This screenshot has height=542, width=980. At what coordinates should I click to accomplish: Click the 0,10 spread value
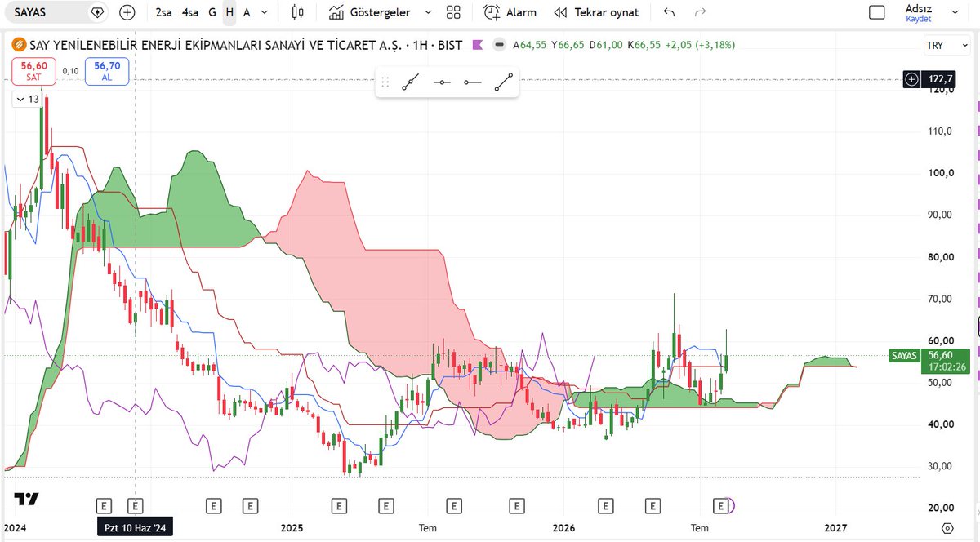(x=70, y=71)
